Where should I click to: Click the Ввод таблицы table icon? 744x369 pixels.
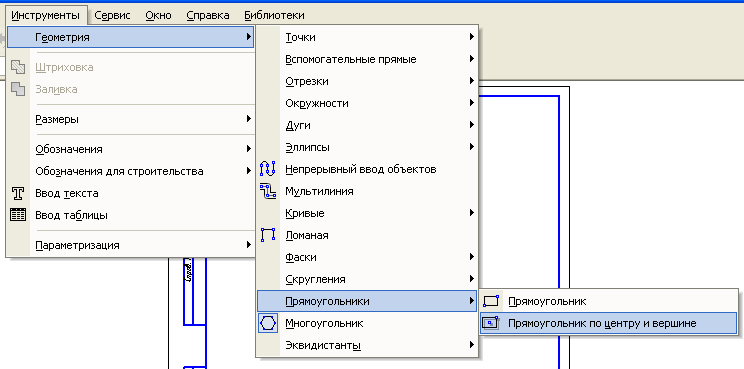pos(18,215)
